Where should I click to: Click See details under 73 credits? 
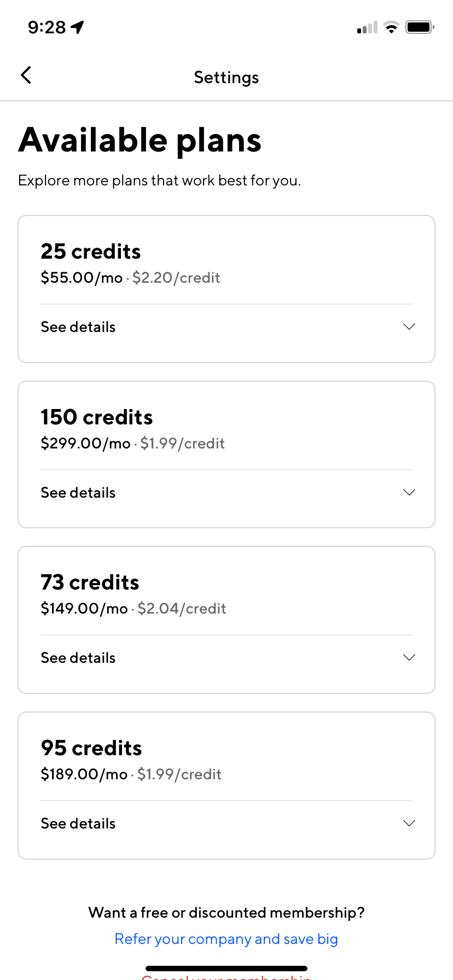(78, 658)
